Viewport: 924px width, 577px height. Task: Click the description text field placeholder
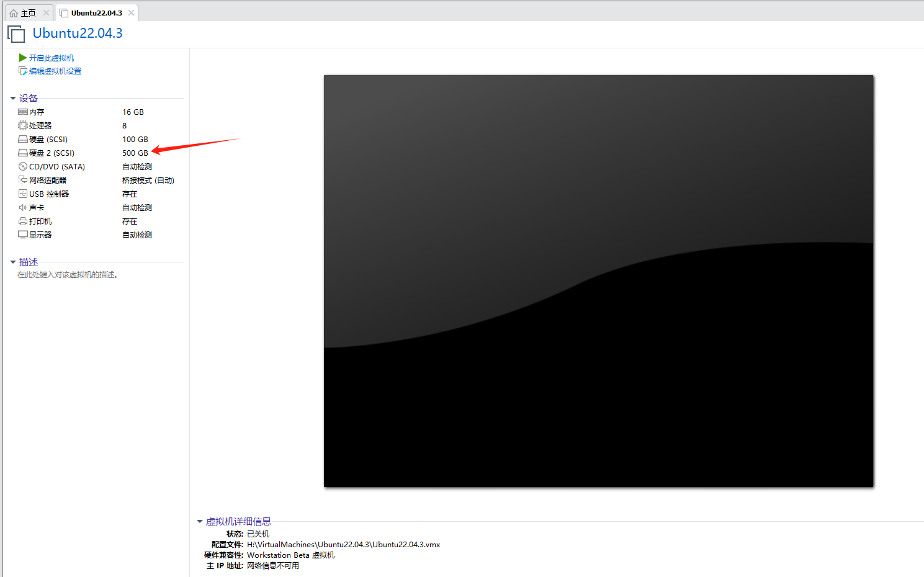tap(68, 275)
